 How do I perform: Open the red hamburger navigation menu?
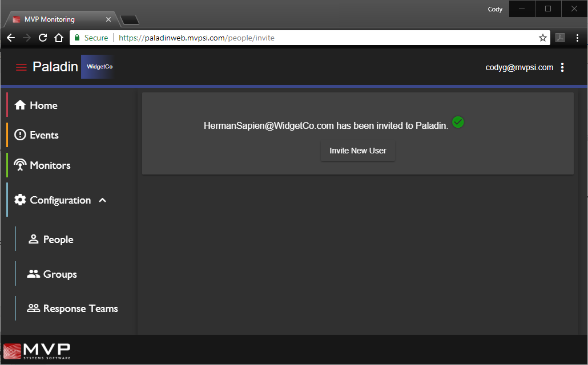pyautogui.click(x=21, y=67)
